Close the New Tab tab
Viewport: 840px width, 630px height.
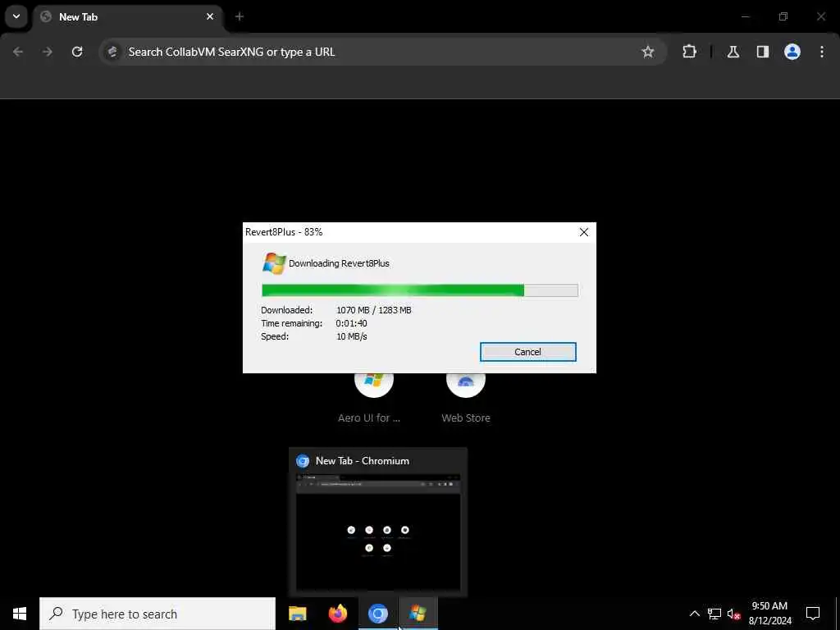tap(210, 16)
